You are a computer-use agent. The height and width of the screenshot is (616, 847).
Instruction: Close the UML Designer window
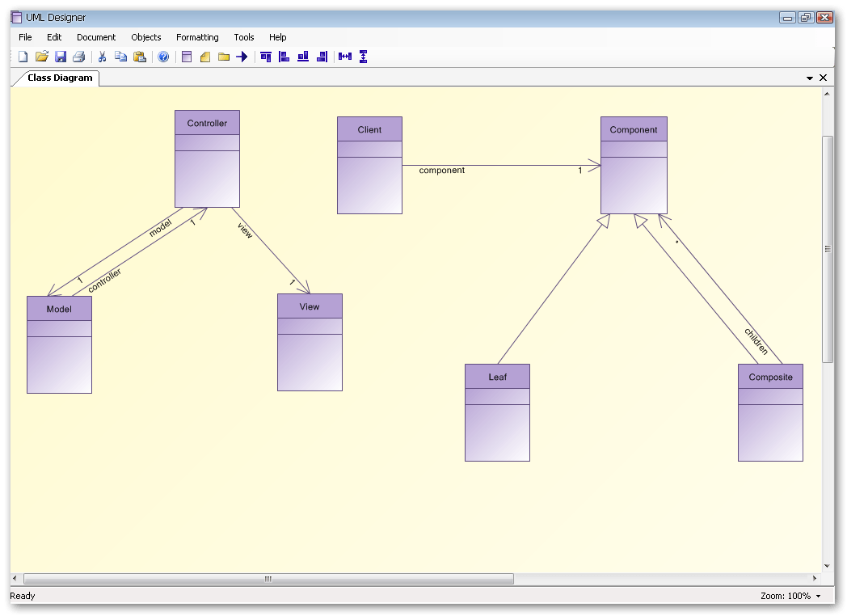point(825,18)
